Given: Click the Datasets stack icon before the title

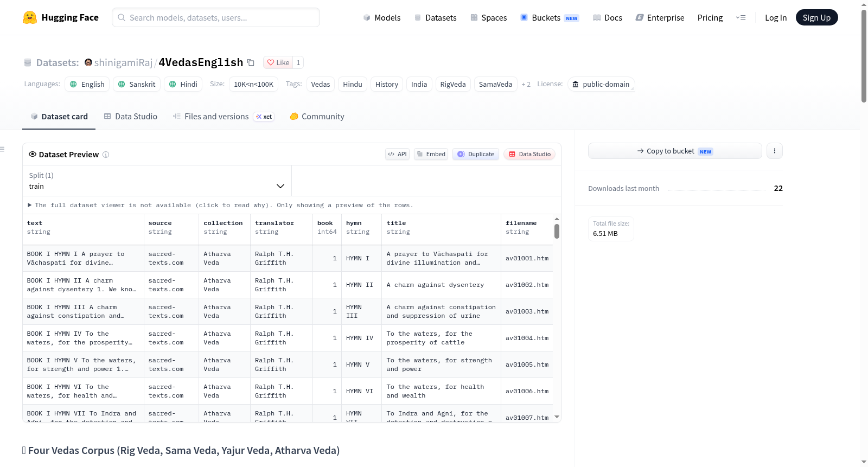Looking at the screenshot, I should (x=28, y=62).
